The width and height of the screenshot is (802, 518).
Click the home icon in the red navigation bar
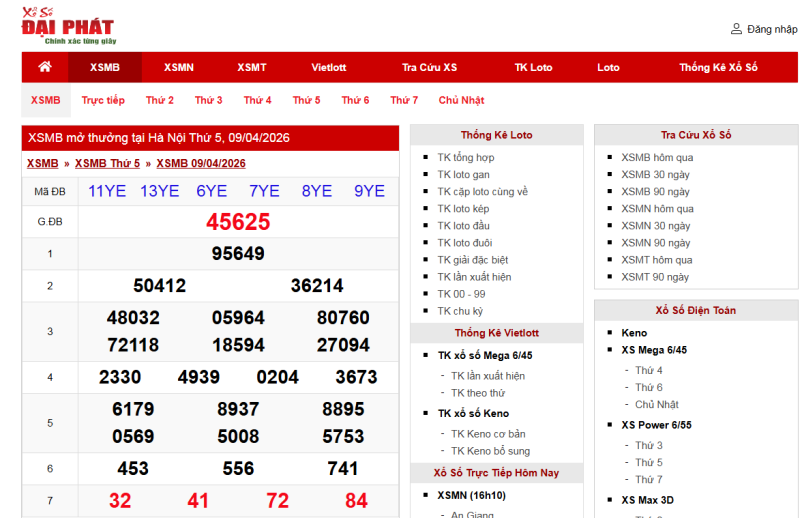click(45, 67)
